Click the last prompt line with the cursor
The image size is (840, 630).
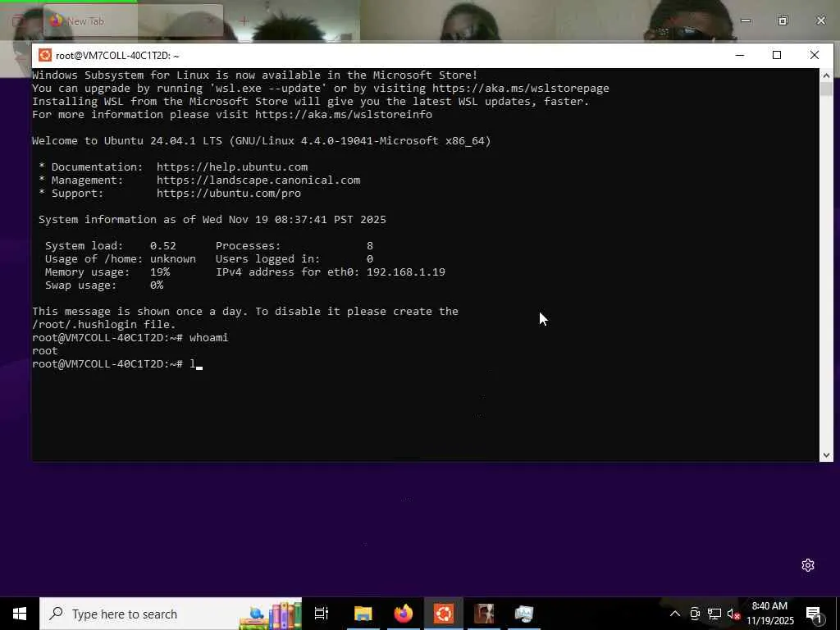click(x=117, y=364)
